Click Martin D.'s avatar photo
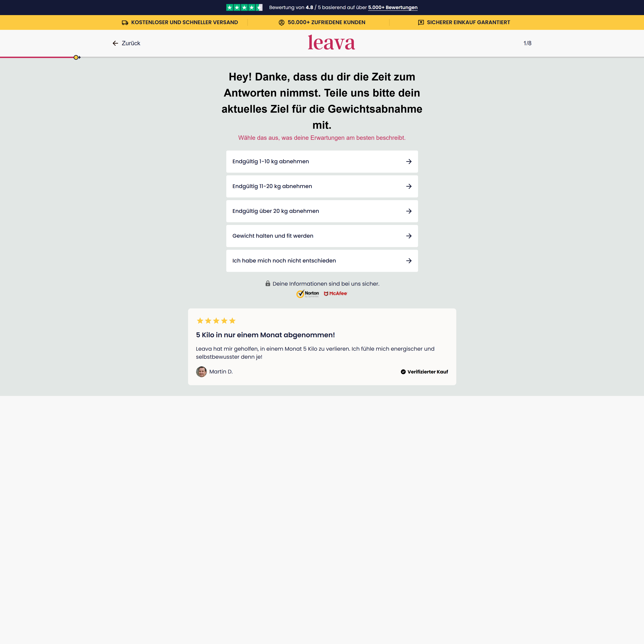644x644 pixels. pos(201,372)
